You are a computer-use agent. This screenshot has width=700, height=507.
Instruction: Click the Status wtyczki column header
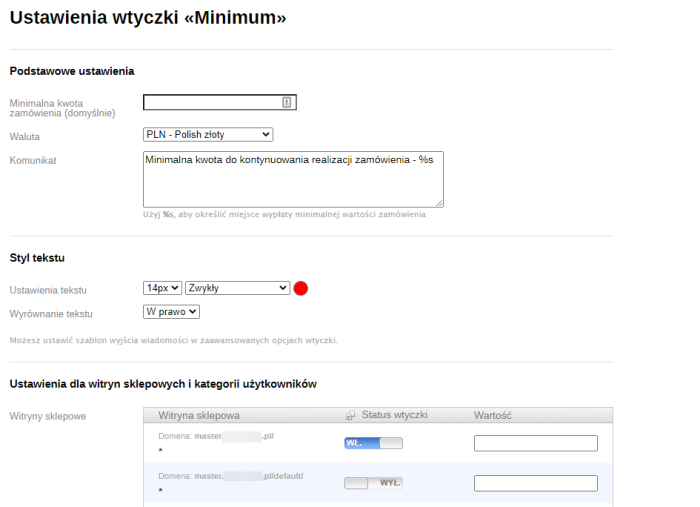(394, 415)
